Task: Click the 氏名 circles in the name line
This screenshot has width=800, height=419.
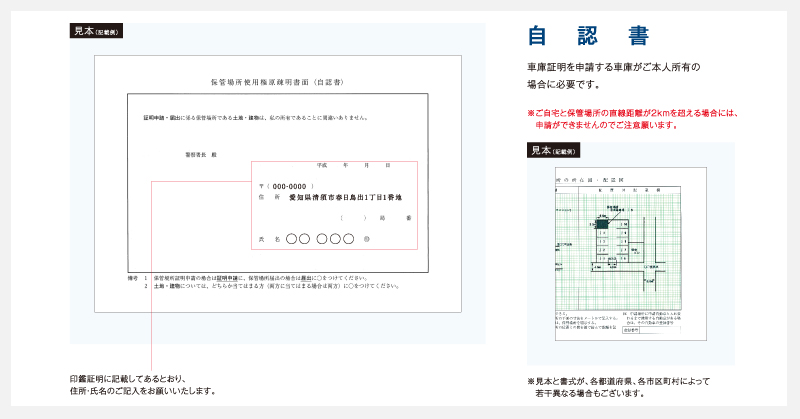Action: tap(319, 239)
